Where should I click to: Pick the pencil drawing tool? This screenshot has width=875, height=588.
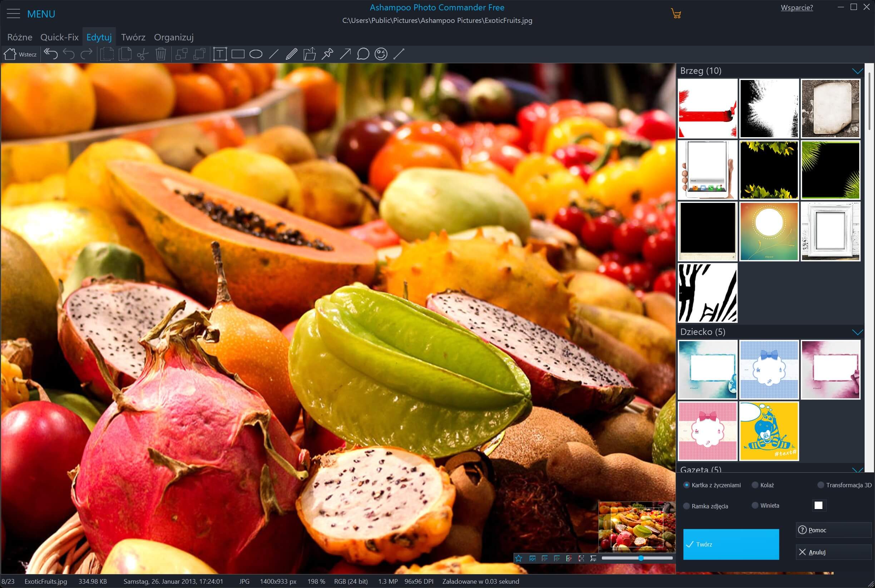292,54
